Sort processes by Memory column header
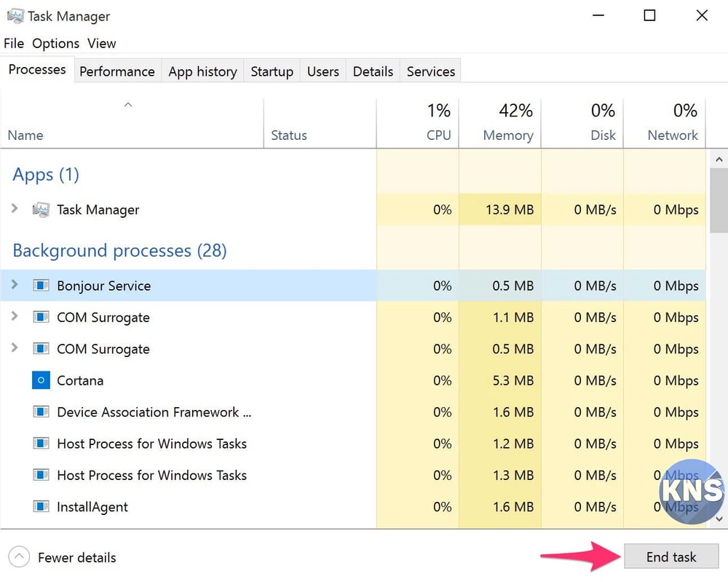The height and width of the screenshot is (582, 728). pos(507,135)
